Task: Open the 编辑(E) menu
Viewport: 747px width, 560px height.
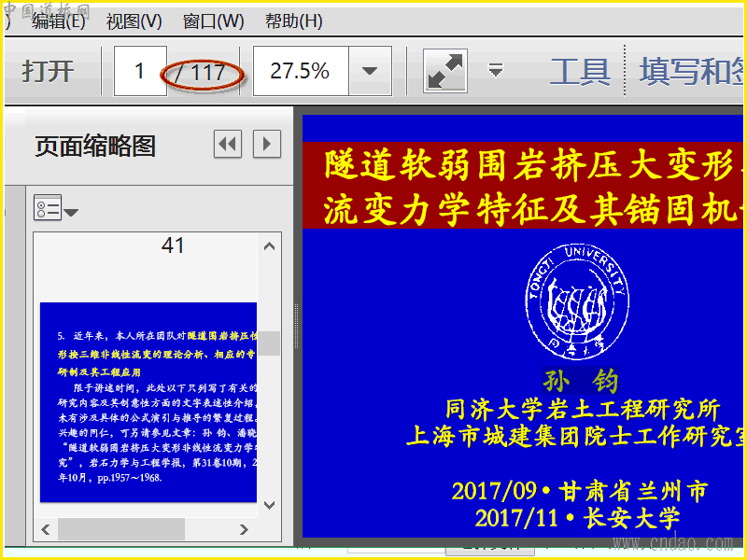Action: coord(58,21)
